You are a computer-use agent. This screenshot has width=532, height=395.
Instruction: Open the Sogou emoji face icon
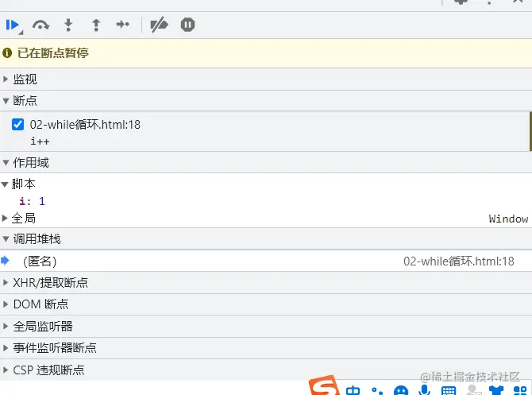(x=401, y=390)
